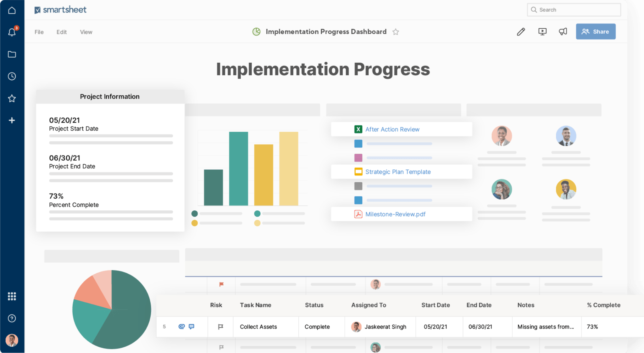Image resolution: width=644 pixels, height=353 pixels.
Task: Open Browse folder icon in sidebar
Action: point(12,54)
